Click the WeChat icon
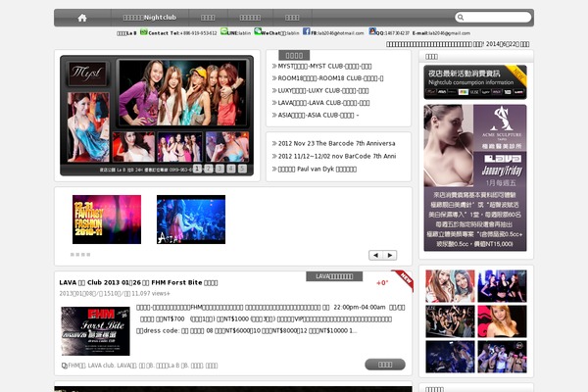Image resolution: width=588 pixels, height=392 pixels. (258, 31)
